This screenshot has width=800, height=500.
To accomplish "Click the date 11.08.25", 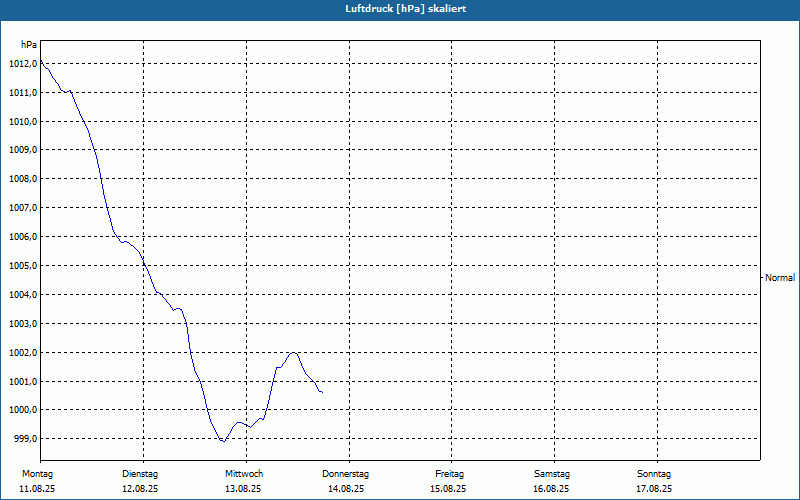I will 37,489.
